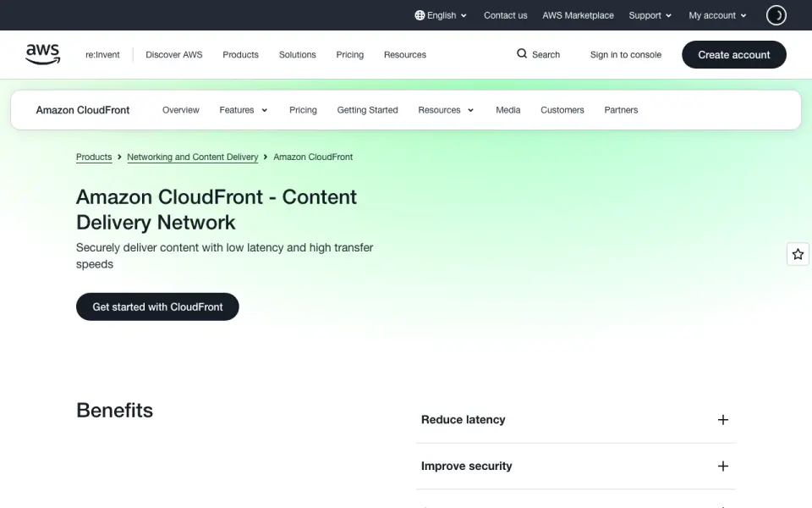Click plus icon beside Improve security

tap(723, 466)
